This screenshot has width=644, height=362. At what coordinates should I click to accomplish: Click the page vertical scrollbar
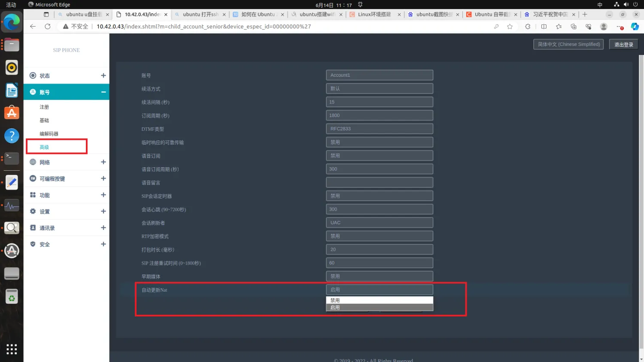[641, 202]
